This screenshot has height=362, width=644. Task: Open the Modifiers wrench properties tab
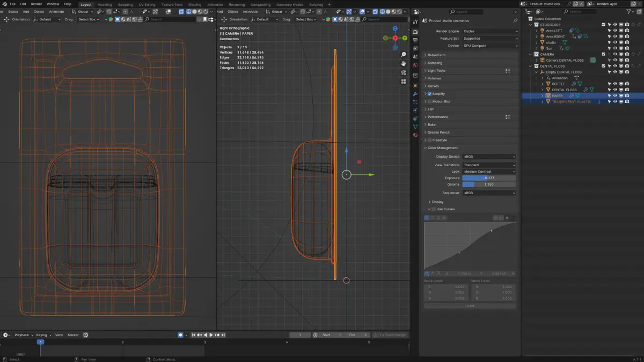coord(415,94)
